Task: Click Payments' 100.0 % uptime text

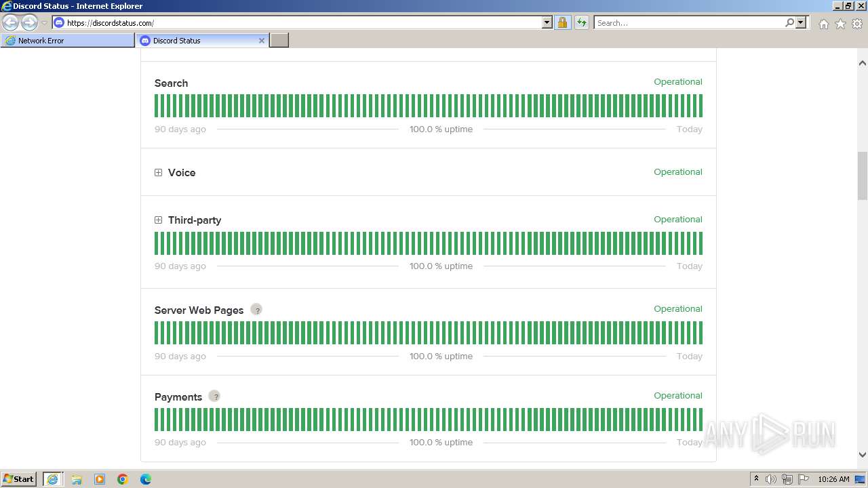Action: tap(441, 443)
